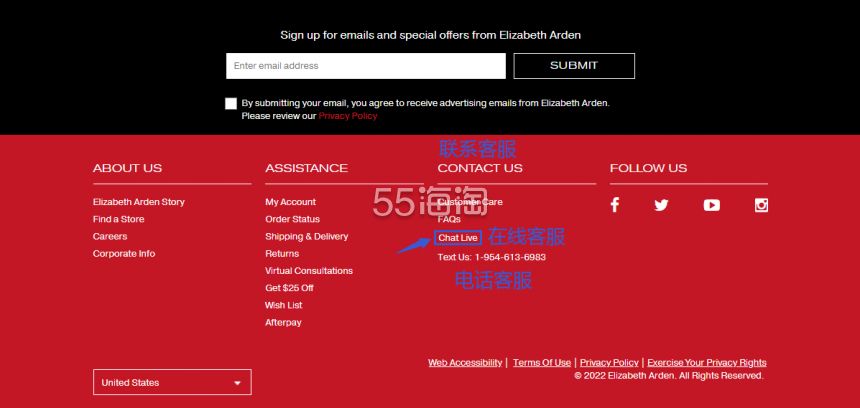Open the Shipping & Delivery link
The height and width of the screenshot is (408, 860).
(x=307, y=236)
